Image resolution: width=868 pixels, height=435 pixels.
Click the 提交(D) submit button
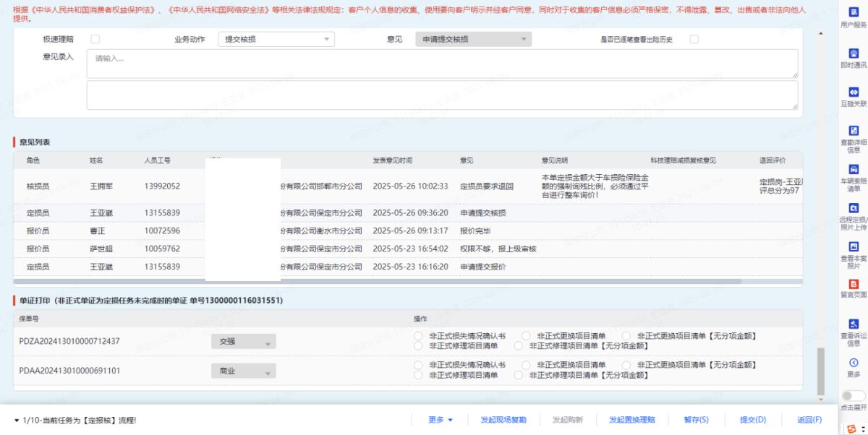(x=752, y=420)
